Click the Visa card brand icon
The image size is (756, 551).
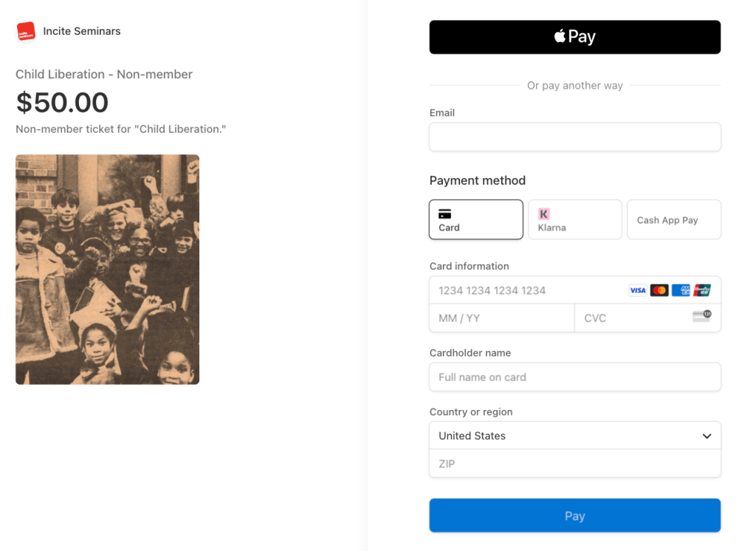(637, 290)
